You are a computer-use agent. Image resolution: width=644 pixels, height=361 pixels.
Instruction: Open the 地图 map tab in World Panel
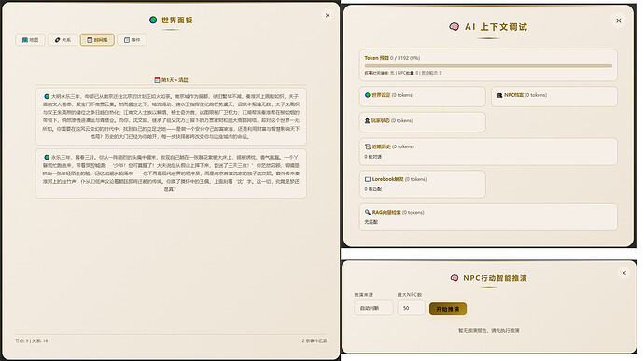tap(30, 40)
